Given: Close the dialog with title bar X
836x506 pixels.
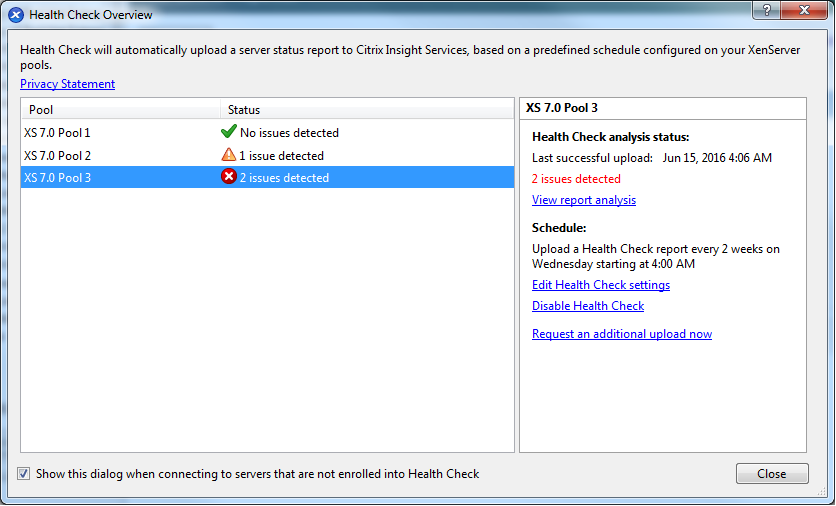Looking at the screenshot, I should (x=802, y=10).
